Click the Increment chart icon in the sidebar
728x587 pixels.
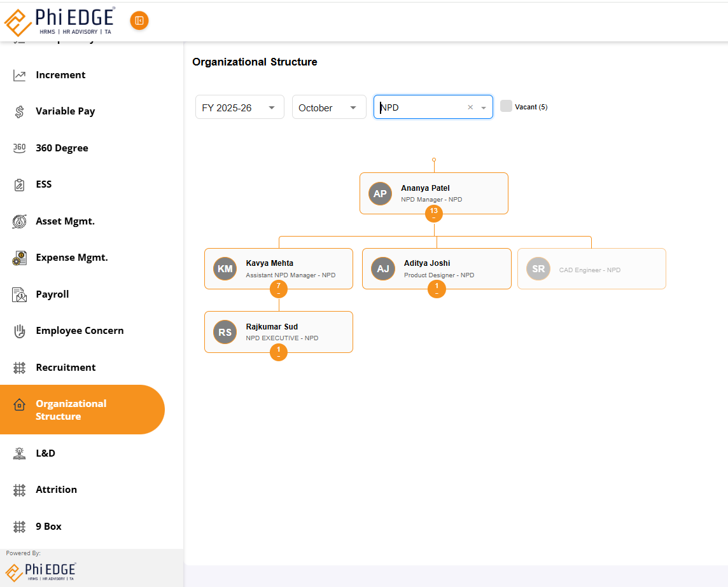(20, 76)
